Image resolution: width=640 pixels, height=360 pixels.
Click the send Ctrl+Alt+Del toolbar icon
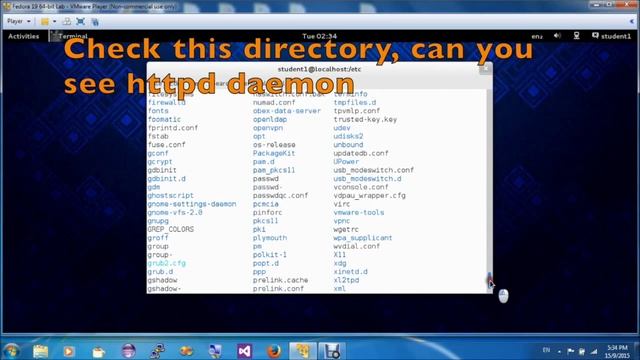click(x=67, y=21)
